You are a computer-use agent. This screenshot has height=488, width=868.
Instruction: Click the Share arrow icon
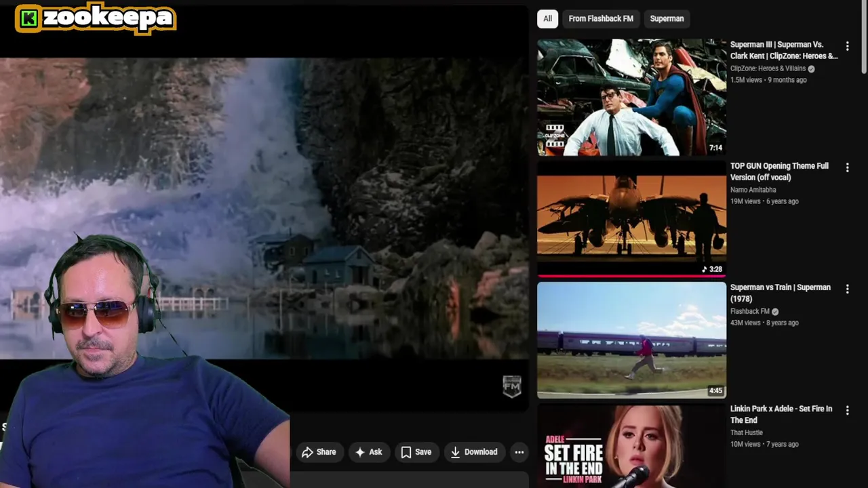point(307,452)
